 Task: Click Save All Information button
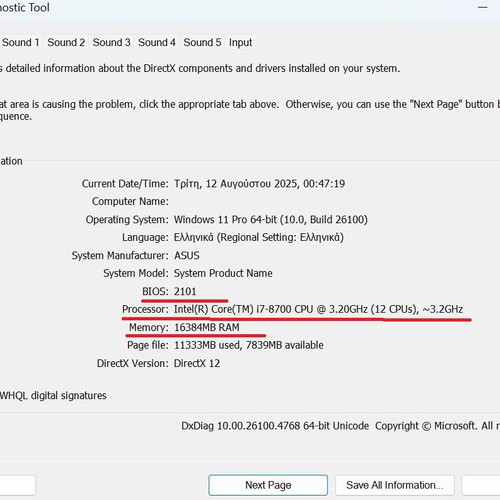(x=395, y=485)
